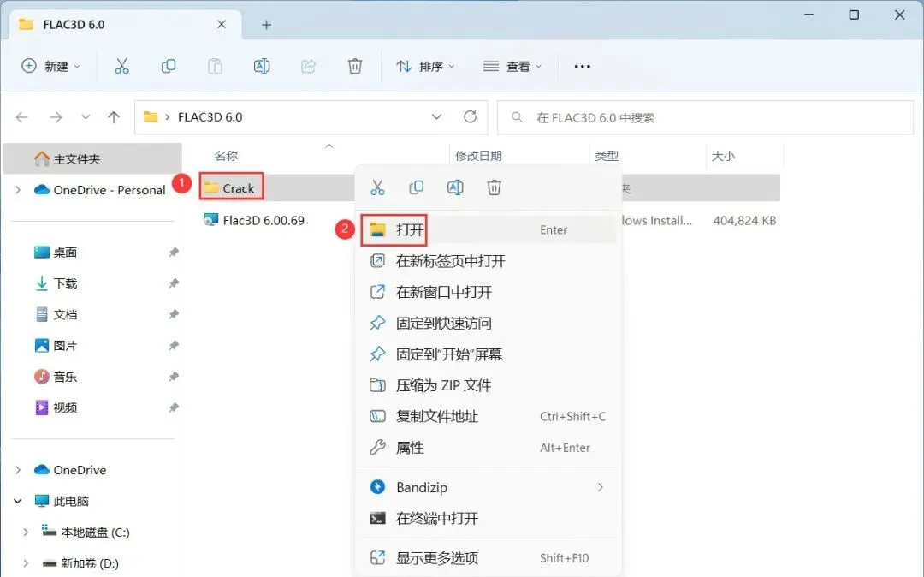Click the 404,824 KB size value
The width and height of the screenshot is (924, 577).
744,220
